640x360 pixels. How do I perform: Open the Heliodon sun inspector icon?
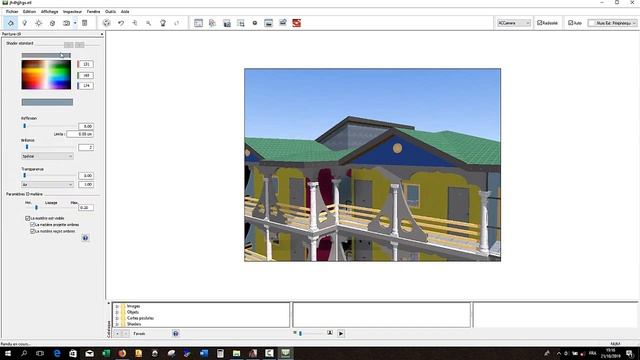tap(38, 23)
